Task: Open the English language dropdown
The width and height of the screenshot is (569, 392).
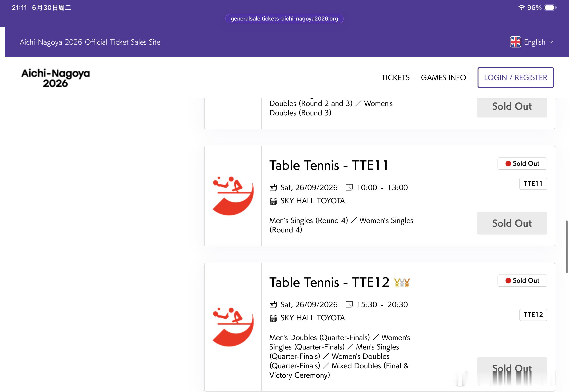Action: point(532,42)
